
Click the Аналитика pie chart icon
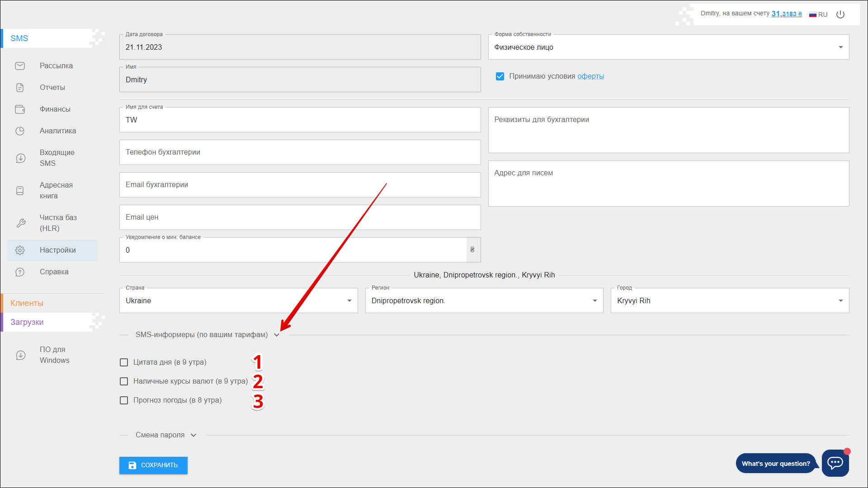(x=20, y=131)
